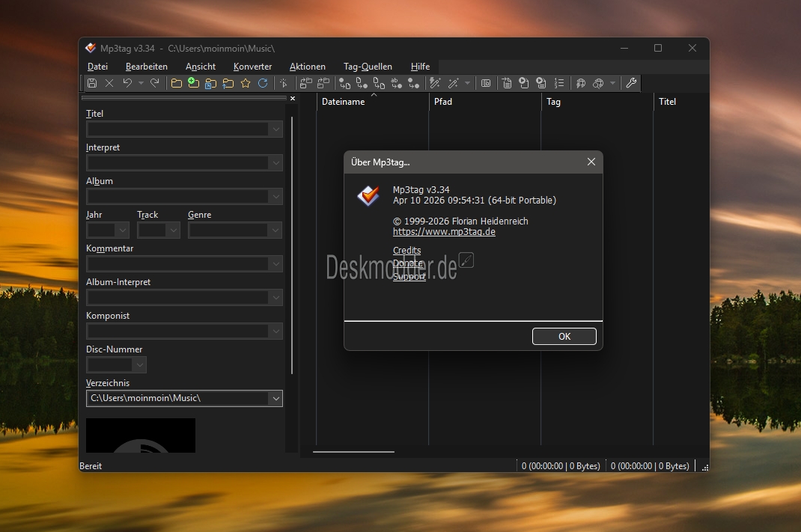Open the Genre combo box dropdown
Image resolution: width=801 pixels, height=532 pixels.
point(275,230)
